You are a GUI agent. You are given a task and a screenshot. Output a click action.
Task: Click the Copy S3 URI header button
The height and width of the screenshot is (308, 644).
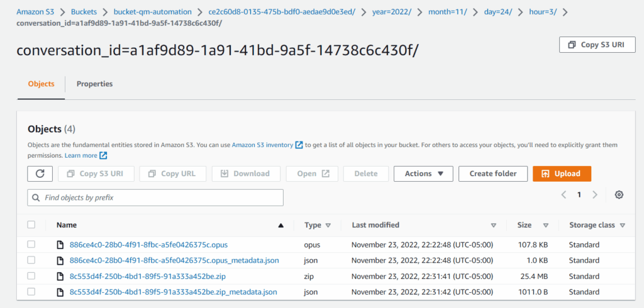(597, 45)
